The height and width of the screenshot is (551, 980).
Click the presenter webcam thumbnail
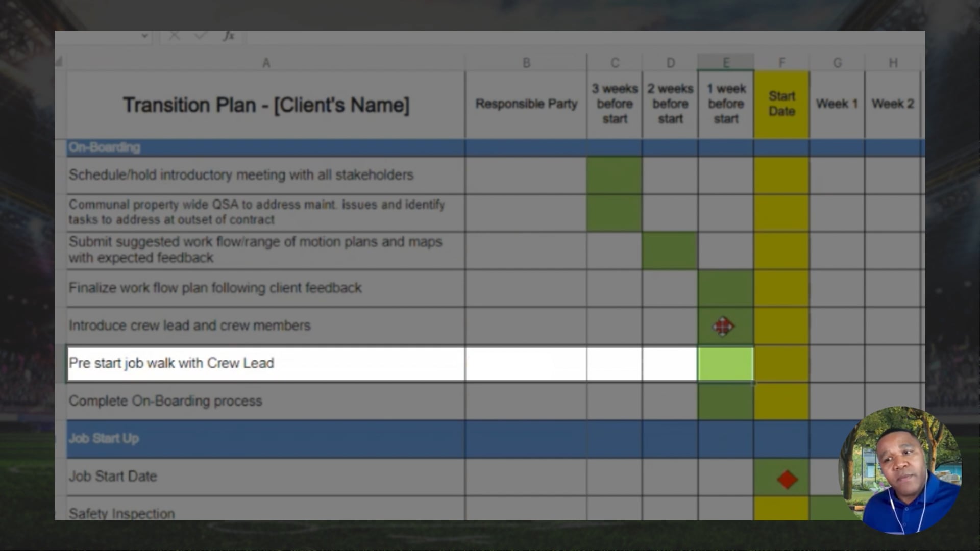tap(900, 470)
